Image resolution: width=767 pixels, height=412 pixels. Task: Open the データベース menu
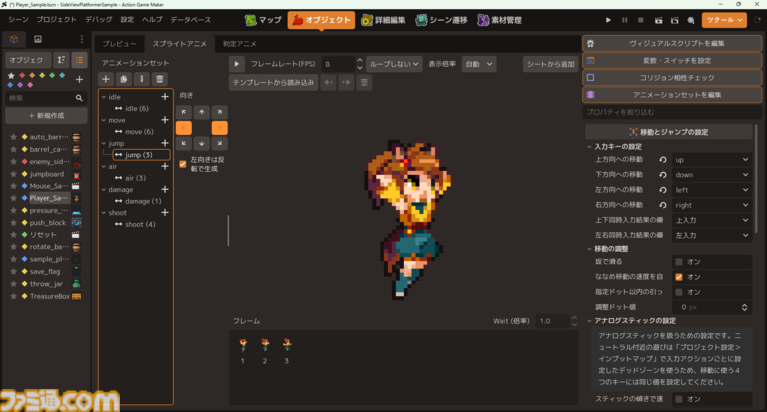pyautogui.click(x=191, y=20)
